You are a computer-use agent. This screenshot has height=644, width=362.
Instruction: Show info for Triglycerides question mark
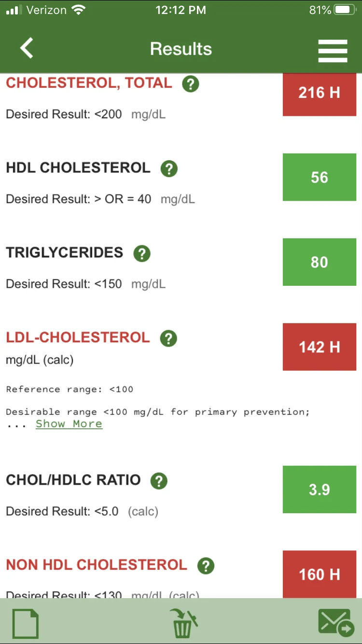[x=142, y=253]
